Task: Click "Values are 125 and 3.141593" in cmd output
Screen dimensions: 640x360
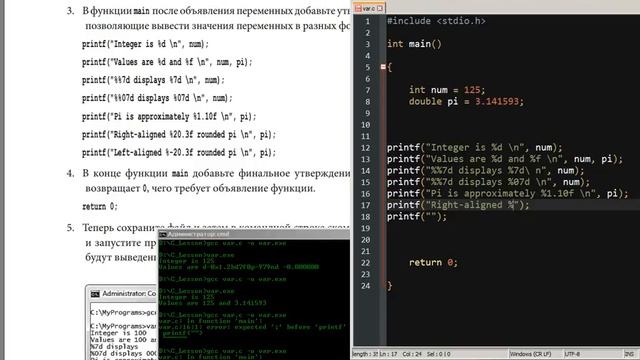Action: [x=213, y=303]
